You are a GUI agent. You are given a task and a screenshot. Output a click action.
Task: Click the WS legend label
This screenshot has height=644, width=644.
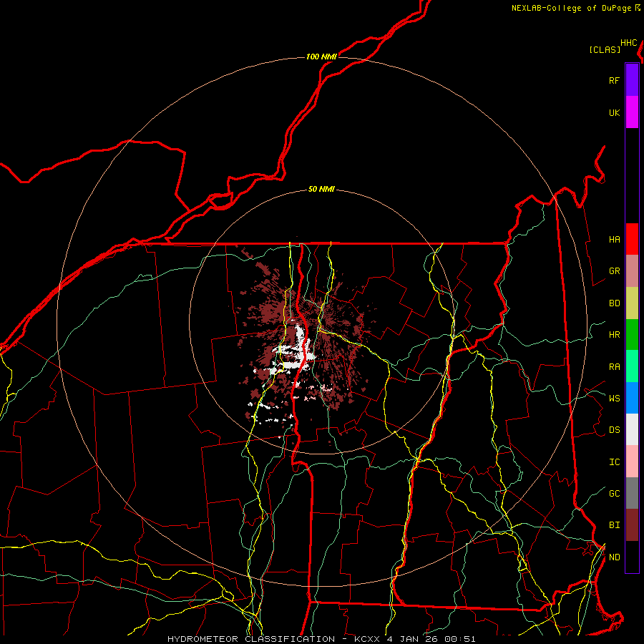614,399
